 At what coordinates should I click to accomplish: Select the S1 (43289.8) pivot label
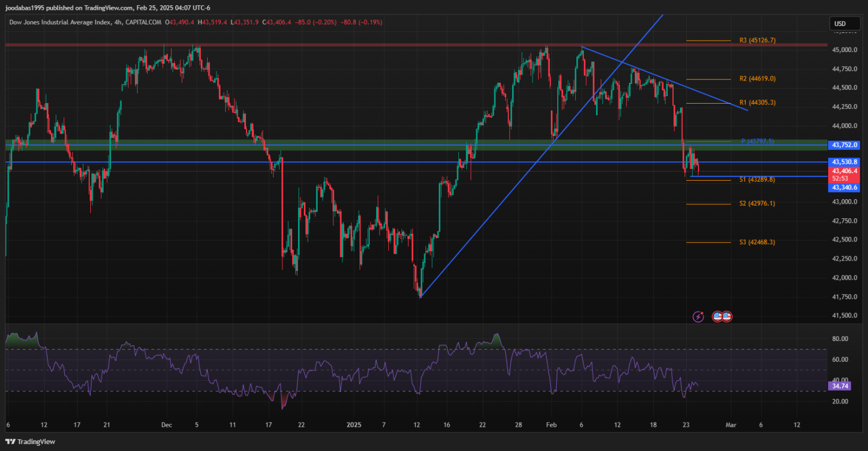tap(757, 179)
